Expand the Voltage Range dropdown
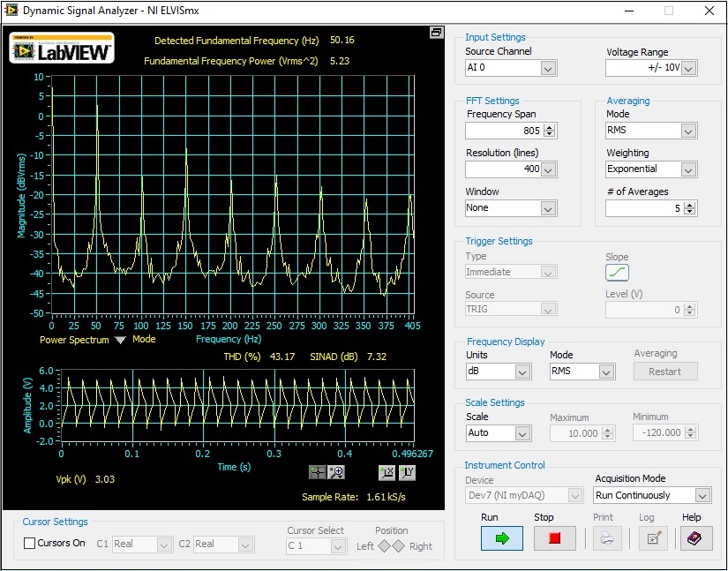 688,69
